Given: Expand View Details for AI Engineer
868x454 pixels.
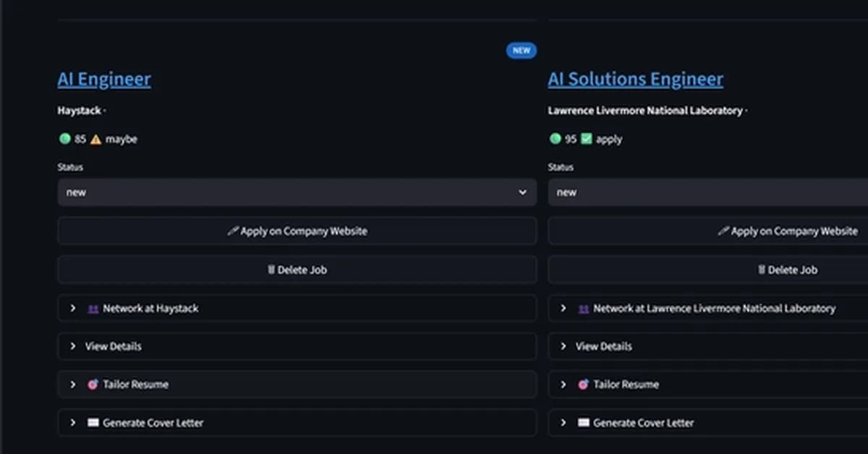Looking at the screenshot, I should (297, 346).
